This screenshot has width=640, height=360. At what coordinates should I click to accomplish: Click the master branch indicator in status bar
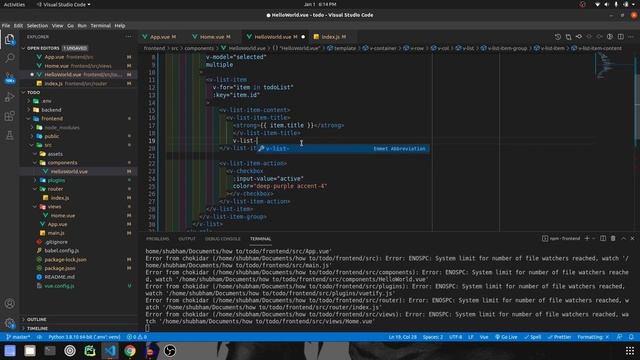tap(18, 337)
